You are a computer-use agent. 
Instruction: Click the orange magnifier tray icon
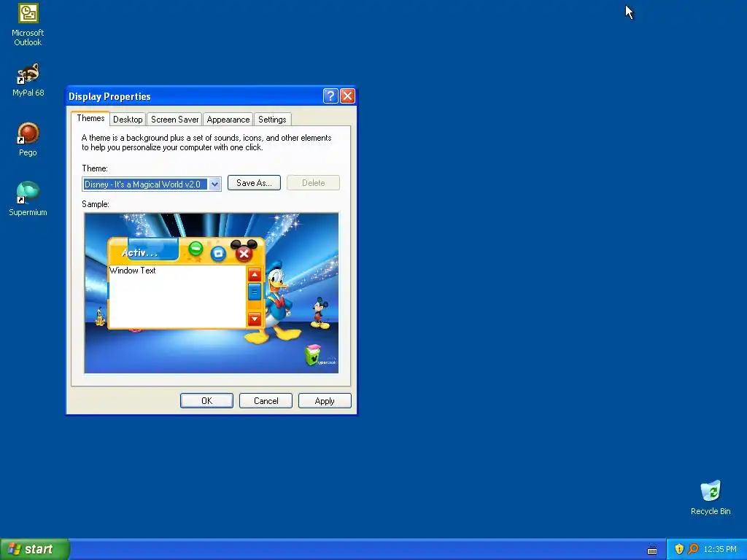click(693, 549)
